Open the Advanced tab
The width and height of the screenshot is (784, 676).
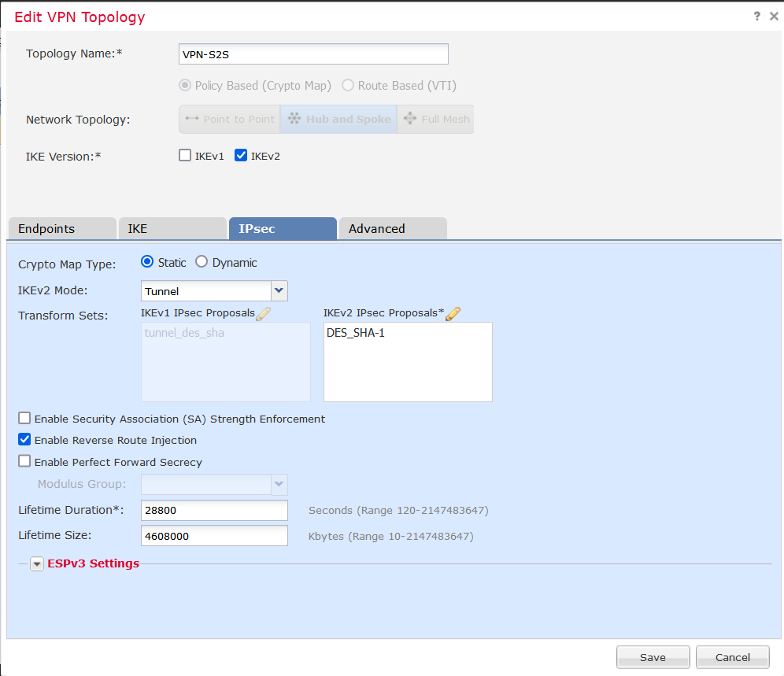392,229
